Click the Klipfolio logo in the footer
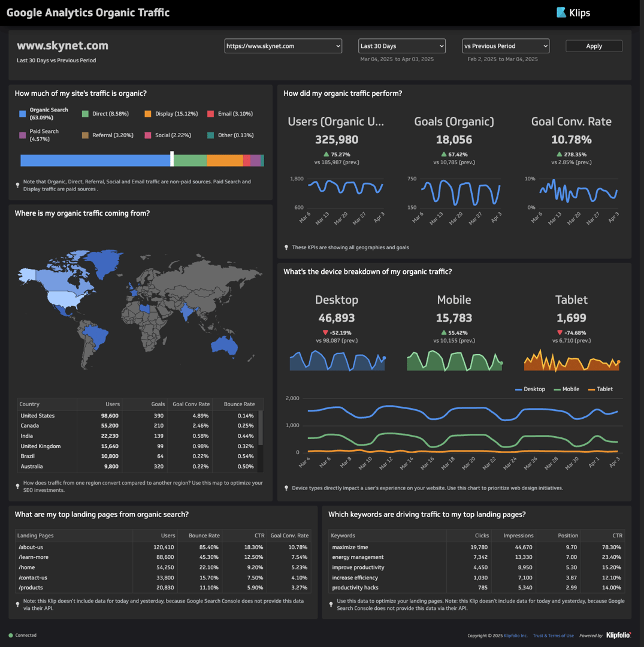 (618, 635)
